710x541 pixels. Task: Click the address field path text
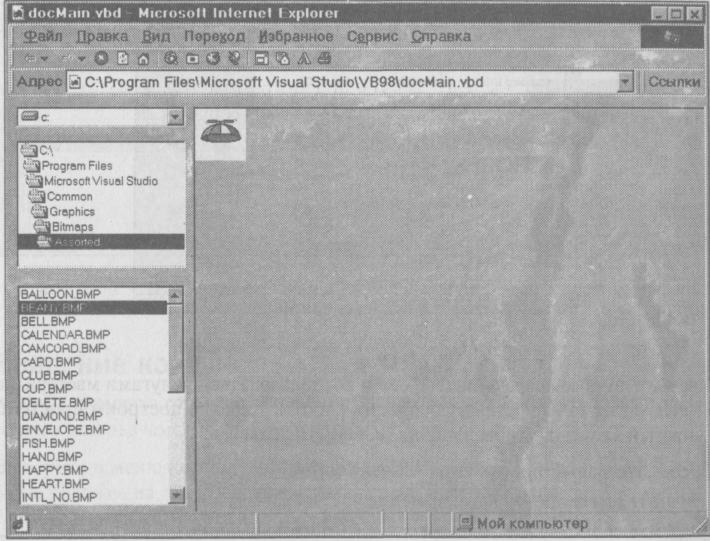tap(284, 82)
